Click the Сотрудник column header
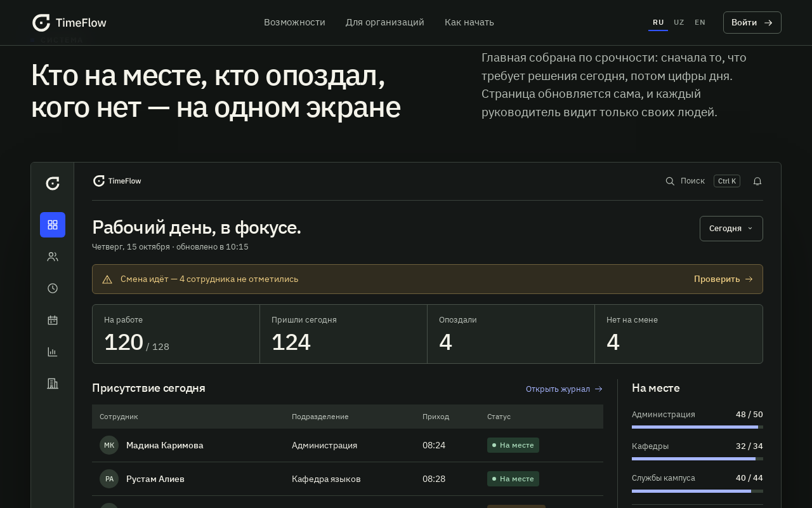This screenshot has height=508, width=812. [119, 417]
